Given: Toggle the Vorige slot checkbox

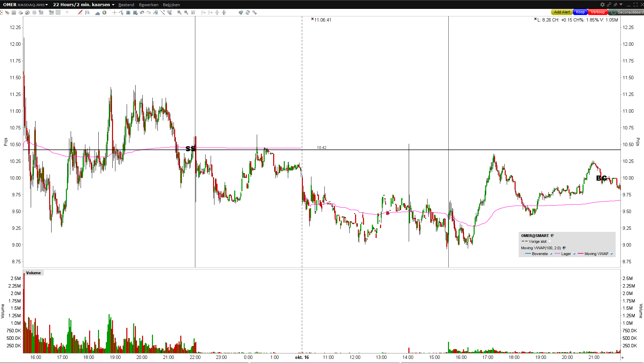Looking at the screenshot, I should pos(550,241).
